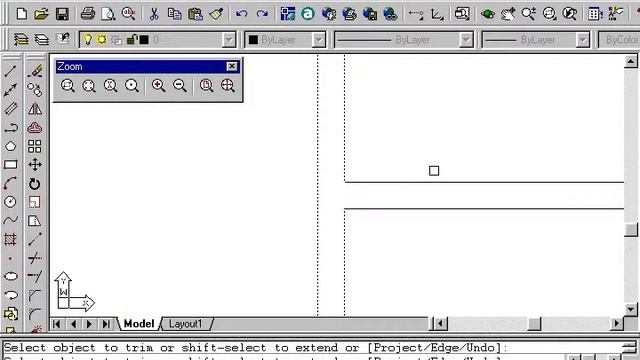This screenshot has height=360, width=640.
Task: Open the color control ByLayer dropdown
Action: 318,40
